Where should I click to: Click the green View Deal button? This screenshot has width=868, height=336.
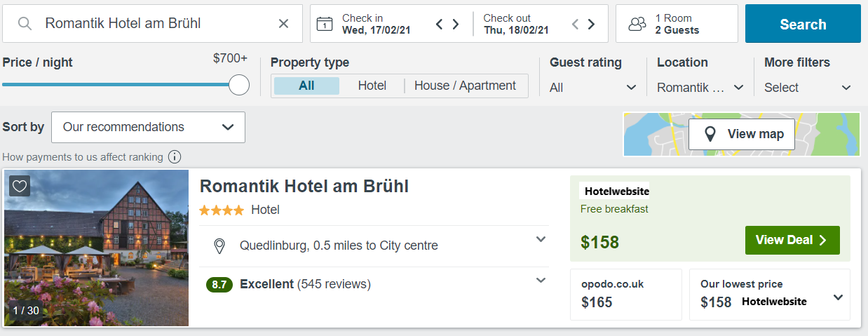pyautogui.click(x=792, y=240)
